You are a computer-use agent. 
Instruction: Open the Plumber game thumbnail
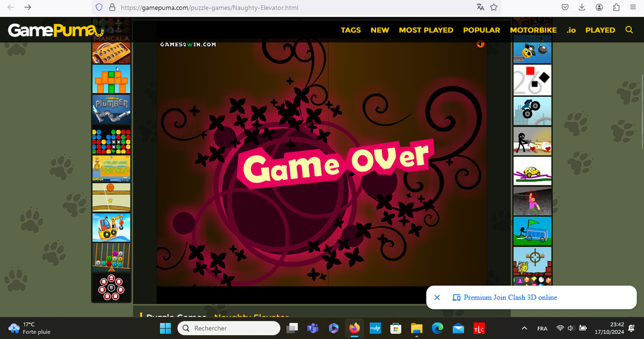111,109
